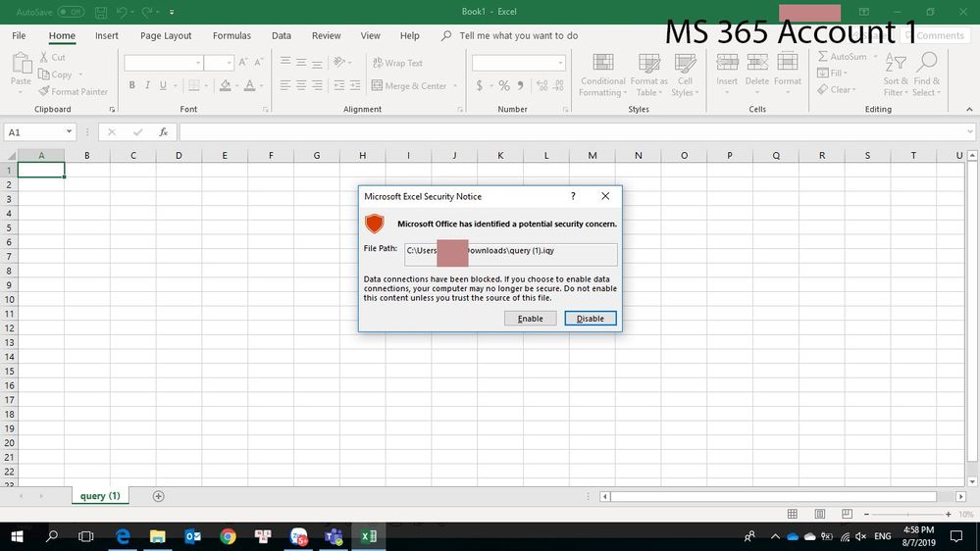This screenshot has width=980, height=551.
Task: Open the number format dropdown
Action: pos(560,63)
